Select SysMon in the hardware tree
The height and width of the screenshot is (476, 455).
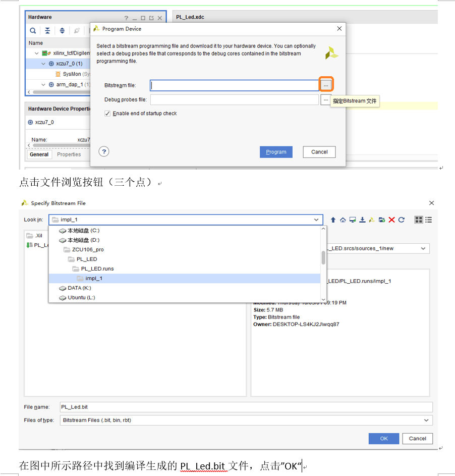point(72,74)
